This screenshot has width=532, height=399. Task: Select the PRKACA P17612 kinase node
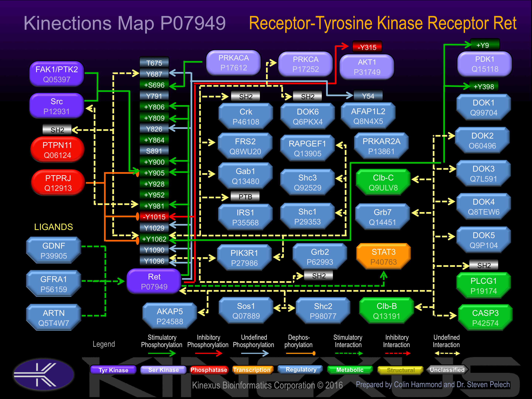pos(233,63)
